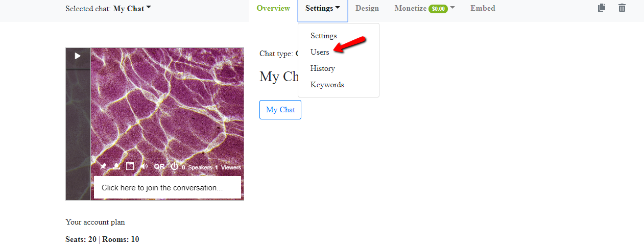This screenshot has height=247, width=644.
Task: Mute chat sound with speaker icon
Action: pyautogui.click(x=144, y=166)
